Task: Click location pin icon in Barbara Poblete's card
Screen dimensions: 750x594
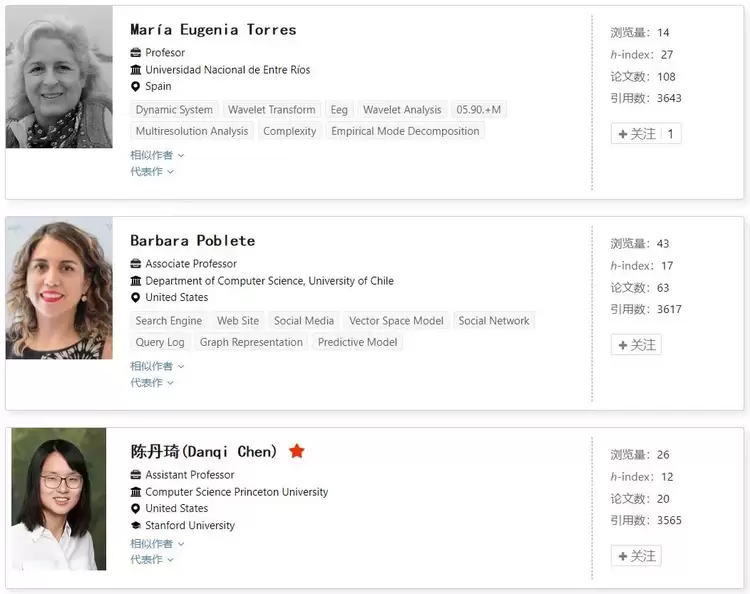Action: 136,298
